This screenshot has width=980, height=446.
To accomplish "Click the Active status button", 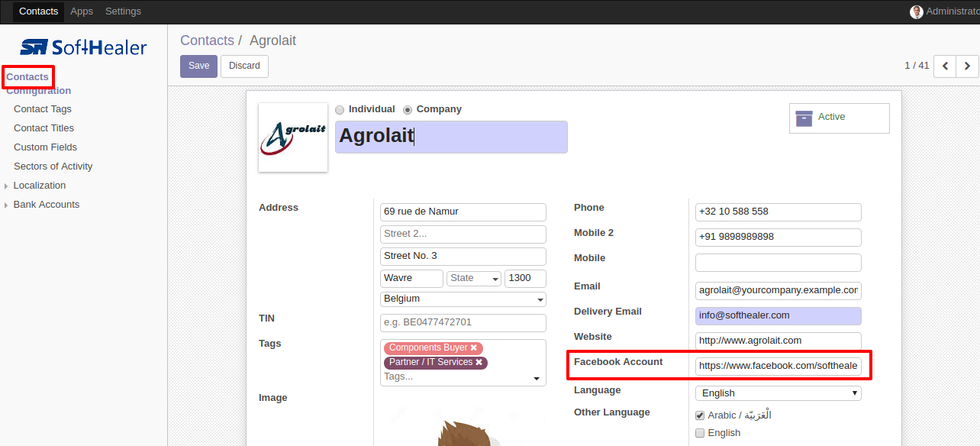I will click(840, 118).
